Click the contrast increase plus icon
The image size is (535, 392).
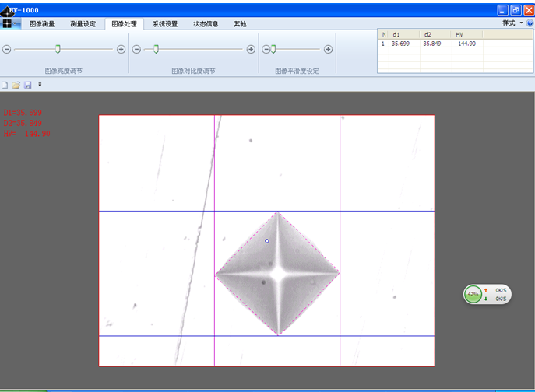[x=251, y=49]
